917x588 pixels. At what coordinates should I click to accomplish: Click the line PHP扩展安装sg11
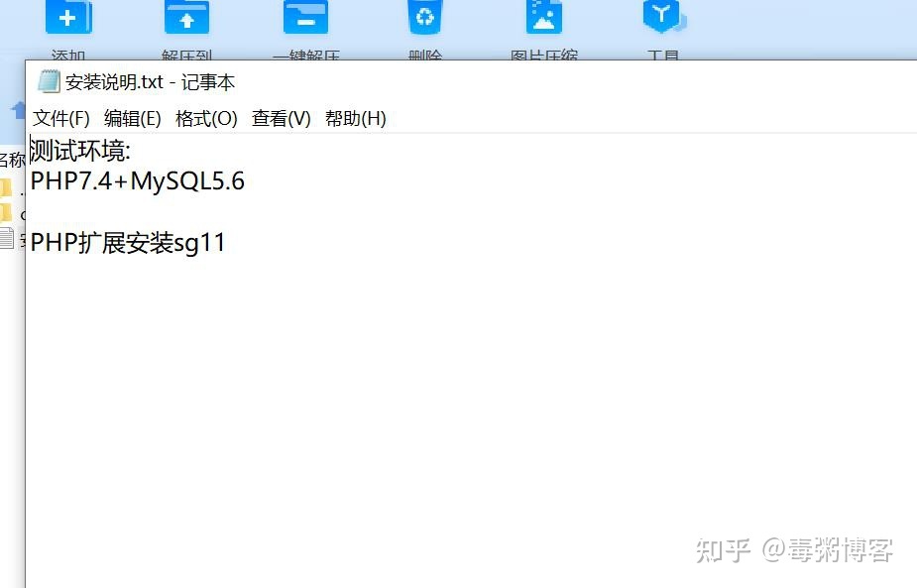point(128,243)
